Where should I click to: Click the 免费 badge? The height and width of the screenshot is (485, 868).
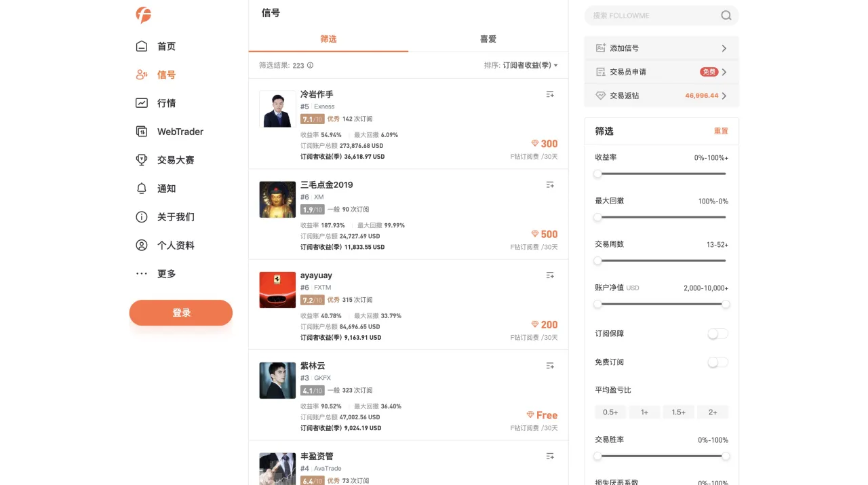(x=709, y=72)
